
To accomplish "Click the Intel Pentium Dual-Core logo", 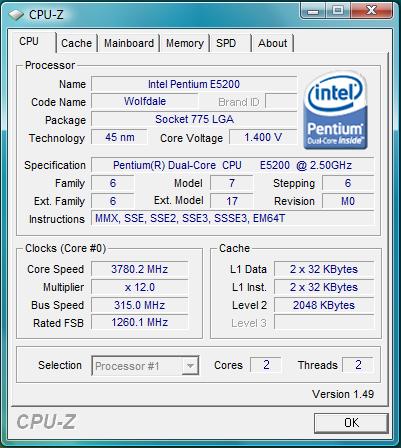I will tap(335, 110).
